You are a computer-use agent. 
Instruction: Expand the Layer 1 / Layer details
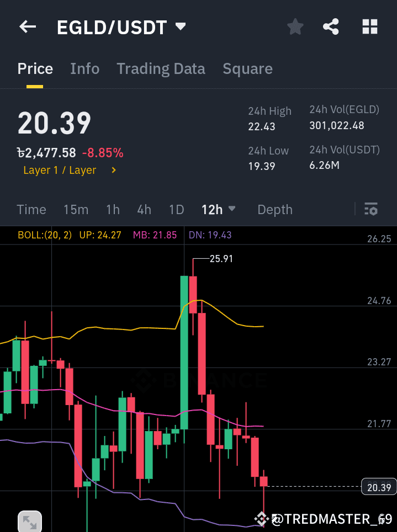pos(113,170)
